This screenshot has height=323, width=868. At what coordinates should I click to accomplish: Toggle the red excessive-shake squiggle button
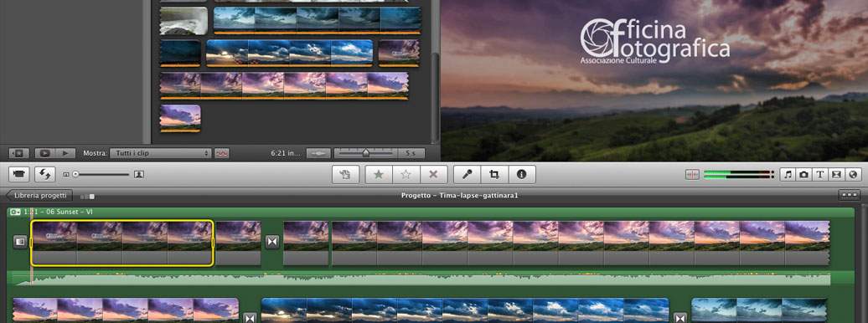[x=222, y=153]
